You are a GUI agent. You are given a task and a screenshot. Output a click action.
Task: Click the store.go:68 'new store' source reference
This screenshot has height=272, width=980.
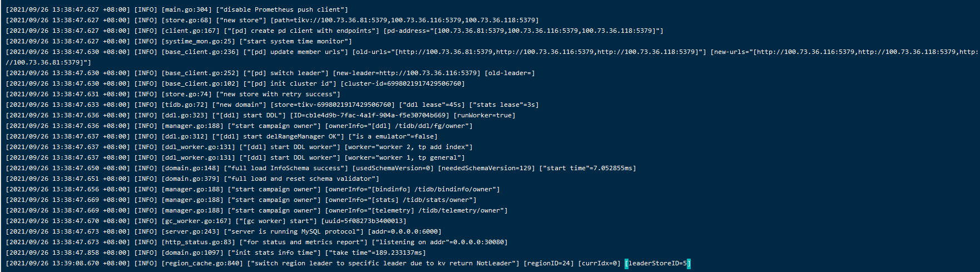[186, 20]
